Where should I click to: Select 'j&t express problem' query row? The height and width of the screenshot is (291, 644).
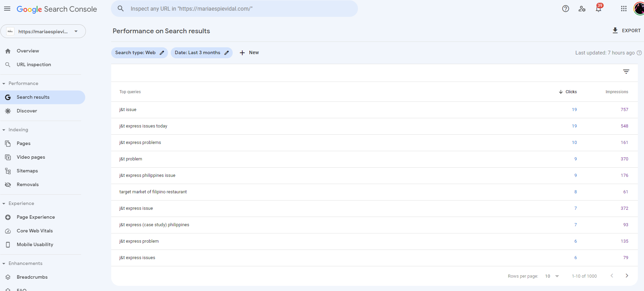pos(374,241)
